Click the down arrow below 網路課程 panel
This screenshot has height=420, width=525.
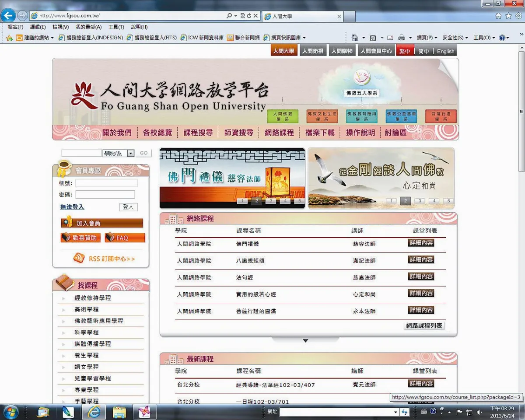305,340
